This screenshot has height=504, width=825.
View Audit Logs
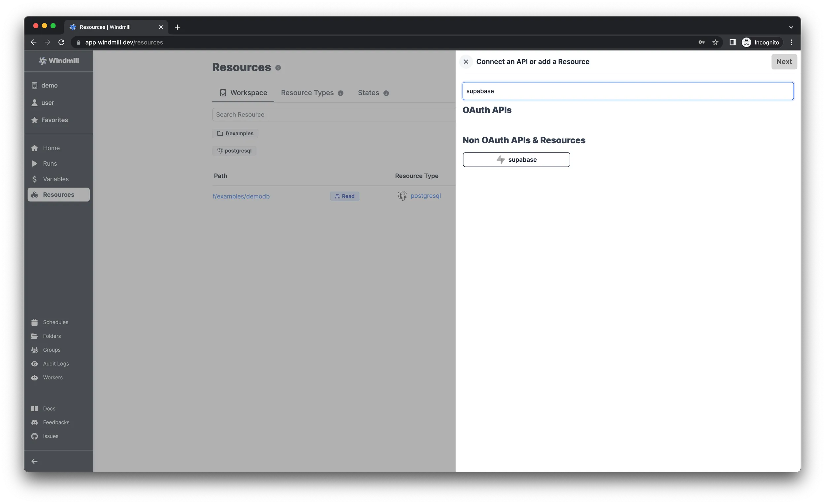[x=55, y=363]
